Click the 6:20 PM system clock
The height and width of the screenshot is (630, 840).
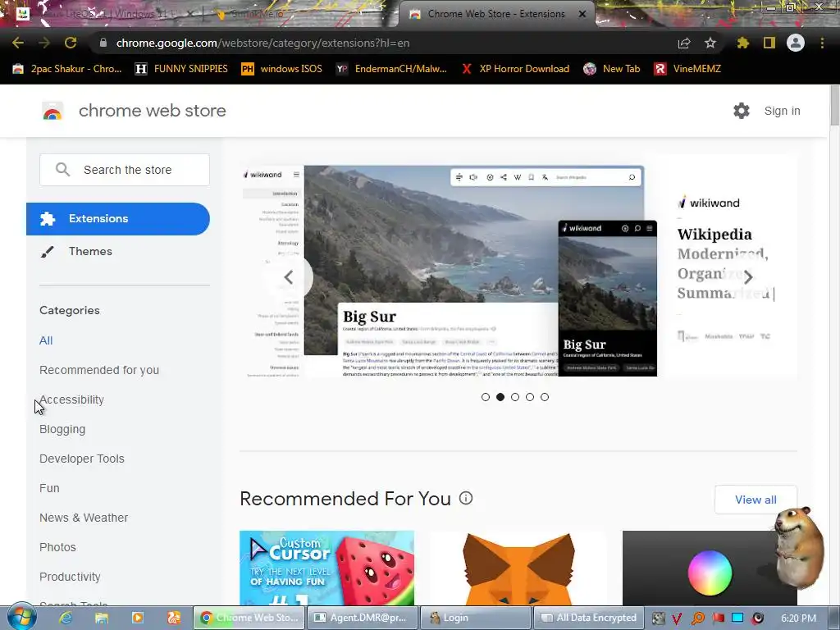(x=798, y=619)
